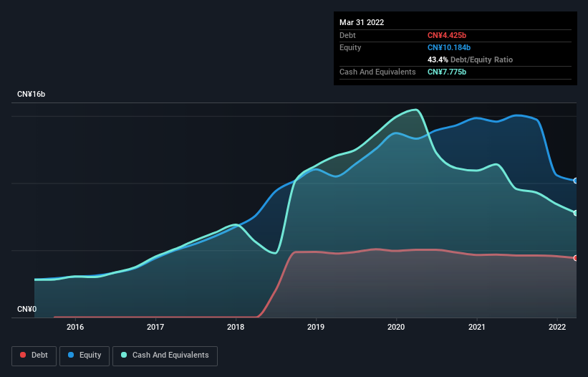Click the Debt label in tooltip
The height and width of the screenshot is (377, 588).
(347, 35)
